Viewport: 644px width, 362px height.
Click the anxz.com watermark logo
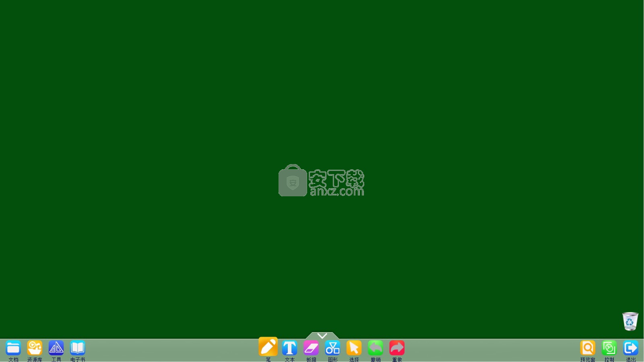(x=336, y=183)
